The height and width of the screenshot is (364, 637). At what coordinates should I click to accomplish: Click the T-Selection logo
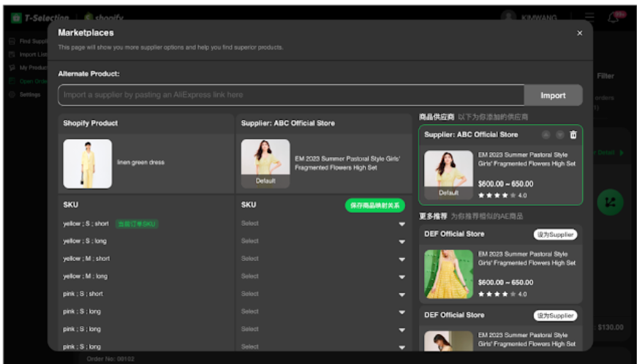[41, 18]
